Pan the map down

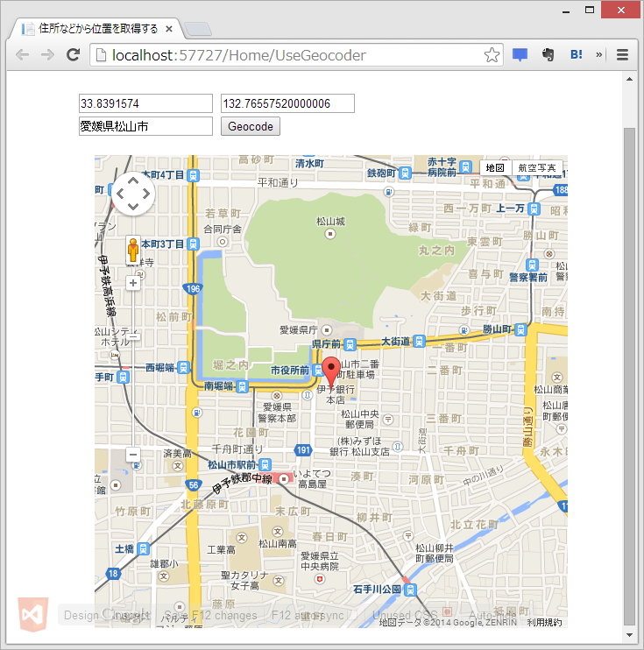[x=132, y=206]
